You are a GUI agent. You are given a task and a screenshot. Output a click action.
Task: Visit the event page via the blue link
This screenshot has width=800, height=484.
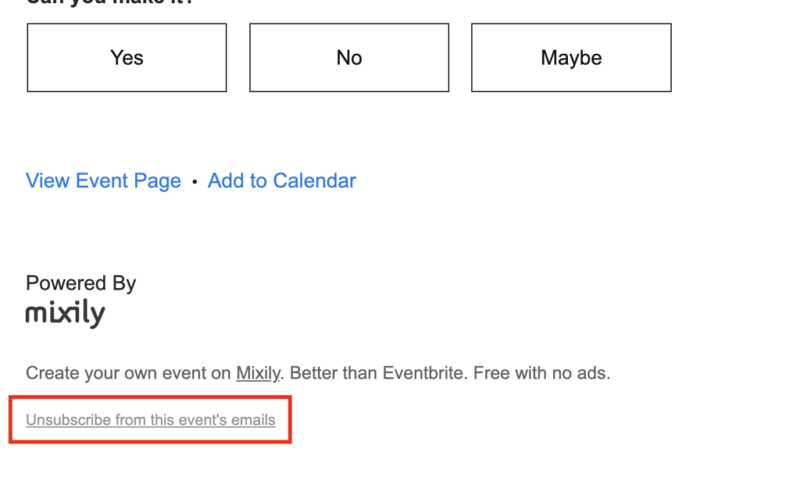(104, 181)
